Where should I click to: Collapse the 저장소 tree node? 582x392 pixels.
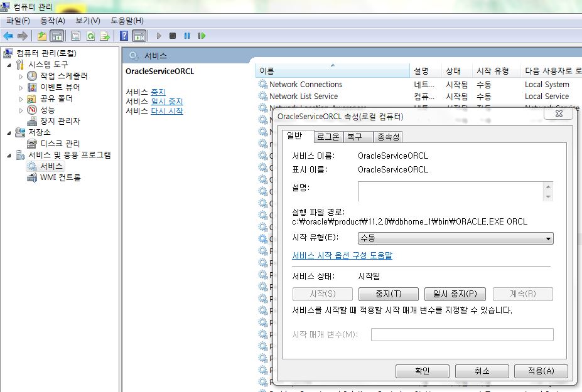coord(9,133)
